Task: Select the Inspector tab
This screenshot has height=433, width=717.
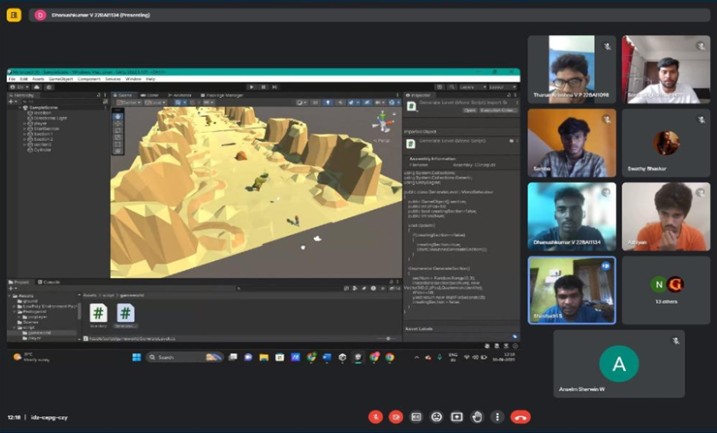Action: point(418,95)
